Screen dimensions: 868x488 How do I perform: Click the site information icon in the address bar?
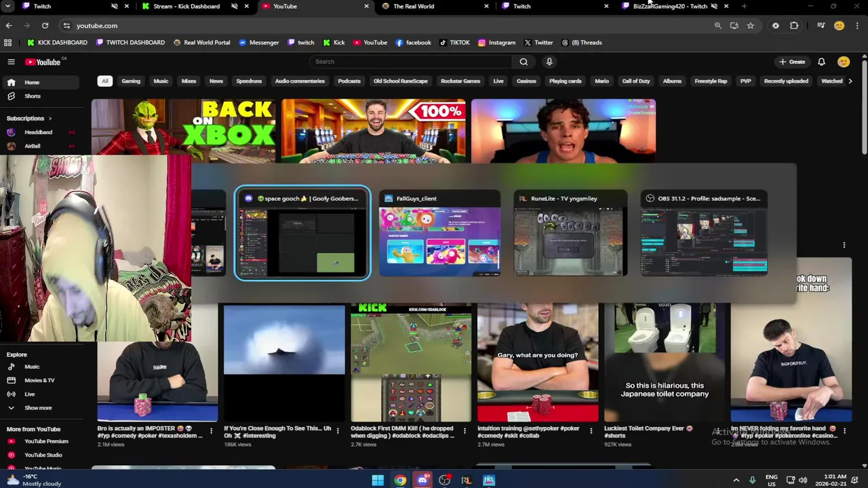[x=66, y=26]
